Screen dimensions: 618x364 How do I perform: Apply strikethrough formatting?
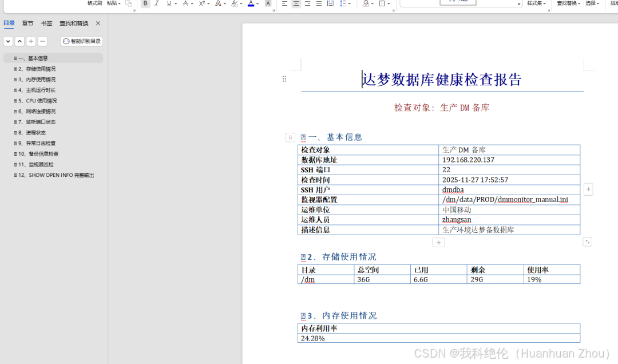pyautogui.click(x=185, y=3)
